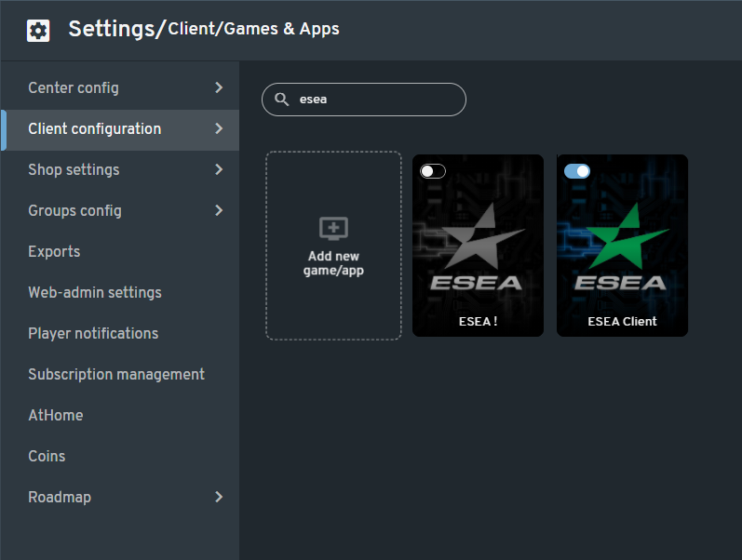Open Groups config section

coord(120,210)
